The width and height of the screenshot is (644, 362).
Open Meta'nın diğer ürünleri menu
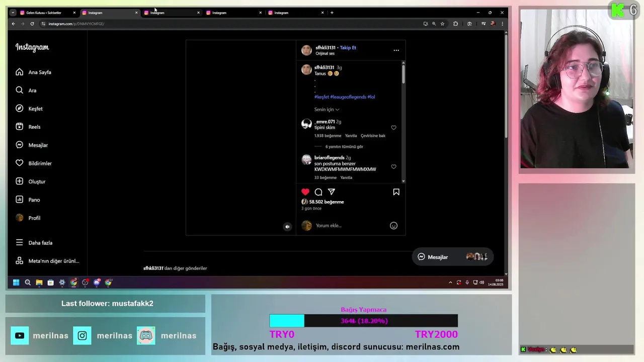point(47,261)
